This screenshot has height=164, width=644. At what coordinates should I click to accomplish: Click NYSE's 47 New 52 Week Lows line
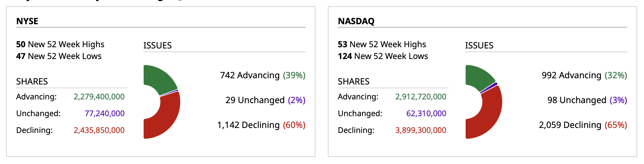point(59,56)
